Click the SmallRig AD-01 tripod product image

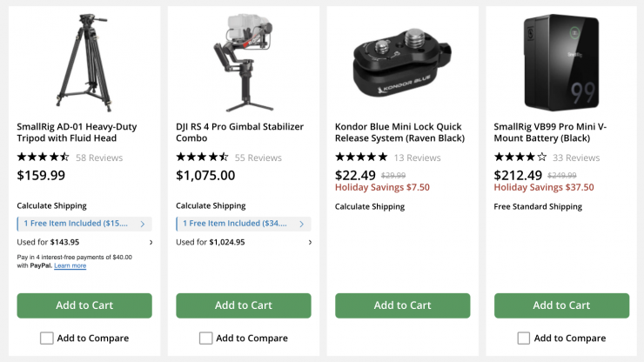(84, 59)
